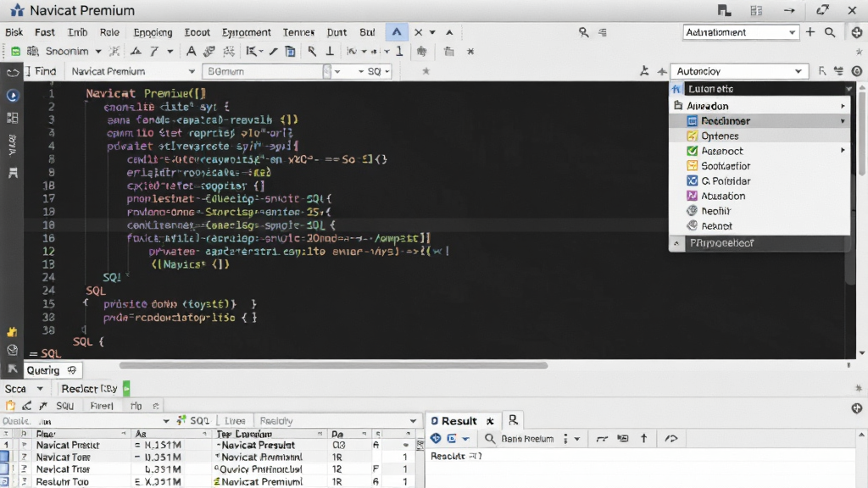Click the orange clipboard icon above Ouatle filter
868x488 pixels.
pyautogui.click(x=10, y=406)
